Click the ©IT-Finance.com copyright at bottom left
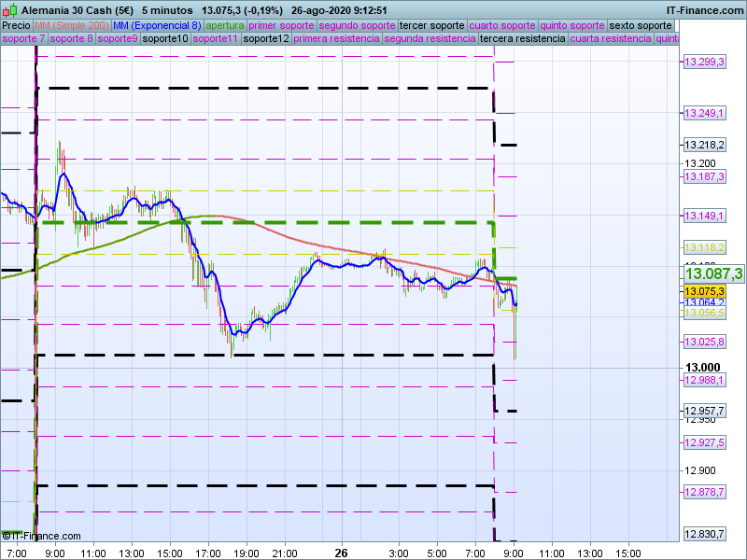The height and width of the screenshot is (560, 747). pyautogui.click(x=41, y=536)
